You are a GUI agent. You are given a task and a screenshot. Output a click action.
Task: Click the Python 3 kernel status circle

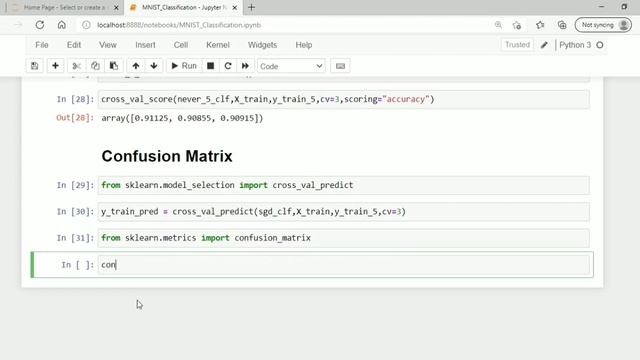[600, 45]
